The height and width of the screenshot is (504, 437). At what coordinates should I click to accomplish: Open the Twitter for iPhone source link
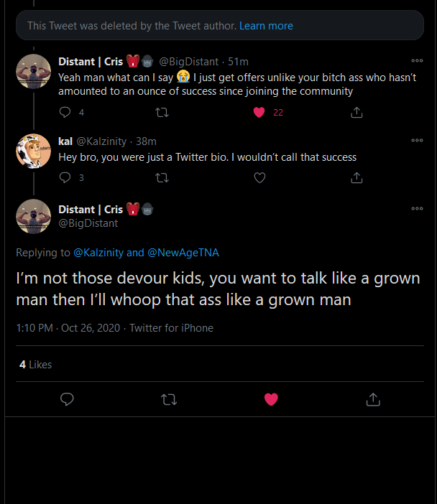171,328
